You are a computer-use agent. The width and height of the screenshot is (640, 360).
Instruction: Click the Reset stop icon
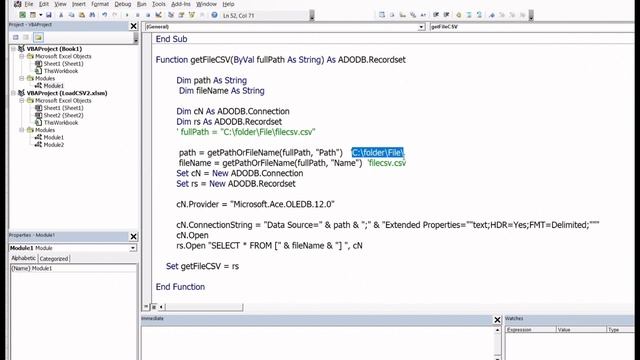[148, 15]
